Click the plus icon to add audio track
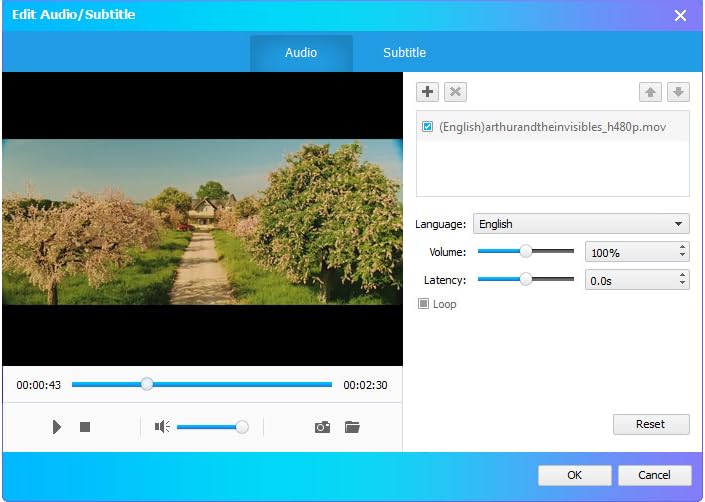 click(428, 92)
